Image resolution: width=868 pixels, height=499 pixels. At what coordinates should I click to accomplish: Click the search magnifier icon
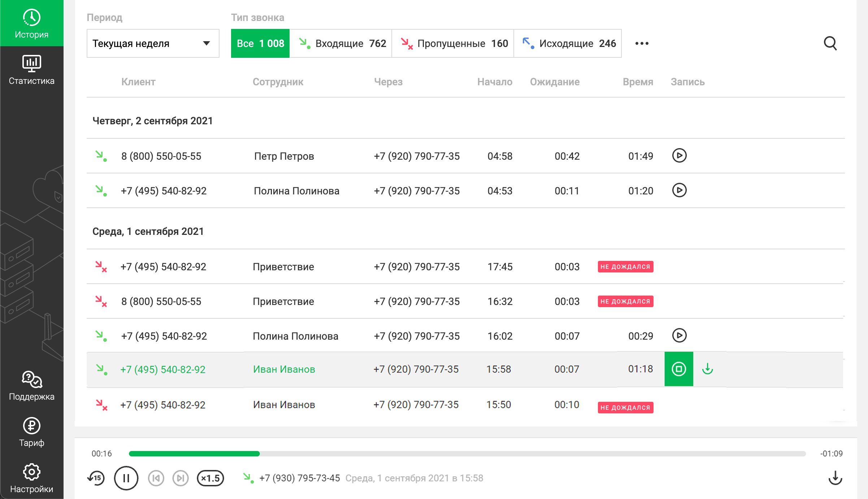[830, 43]
